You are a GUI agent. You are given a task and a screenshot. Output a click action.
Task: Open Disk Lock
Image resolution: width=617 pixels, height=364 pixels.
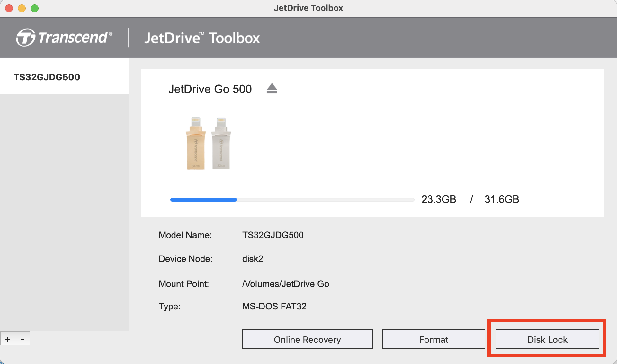[547, 339]
